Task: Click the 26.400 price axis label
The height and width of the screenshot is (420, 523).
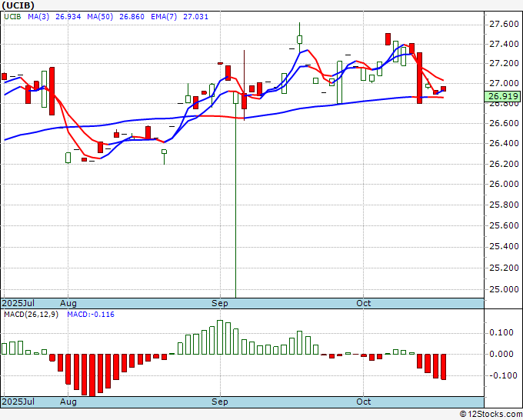Action: [504, 143]
